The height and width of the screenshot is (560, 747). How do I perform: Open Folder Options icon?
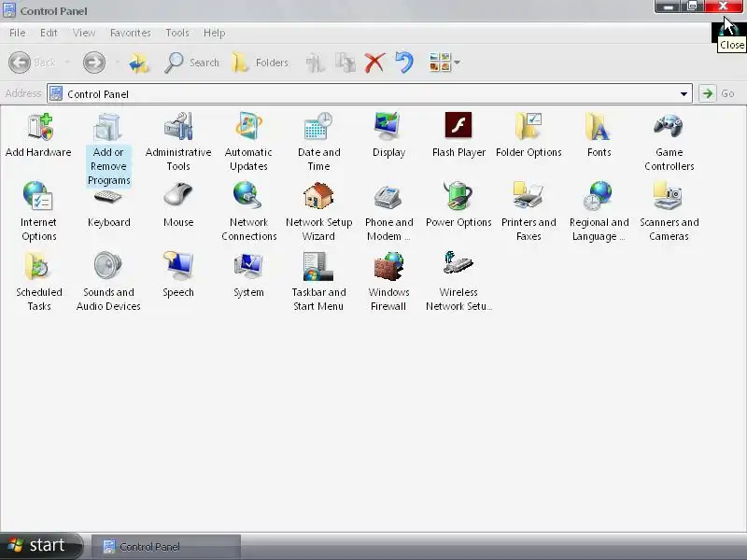click(529, 135)
